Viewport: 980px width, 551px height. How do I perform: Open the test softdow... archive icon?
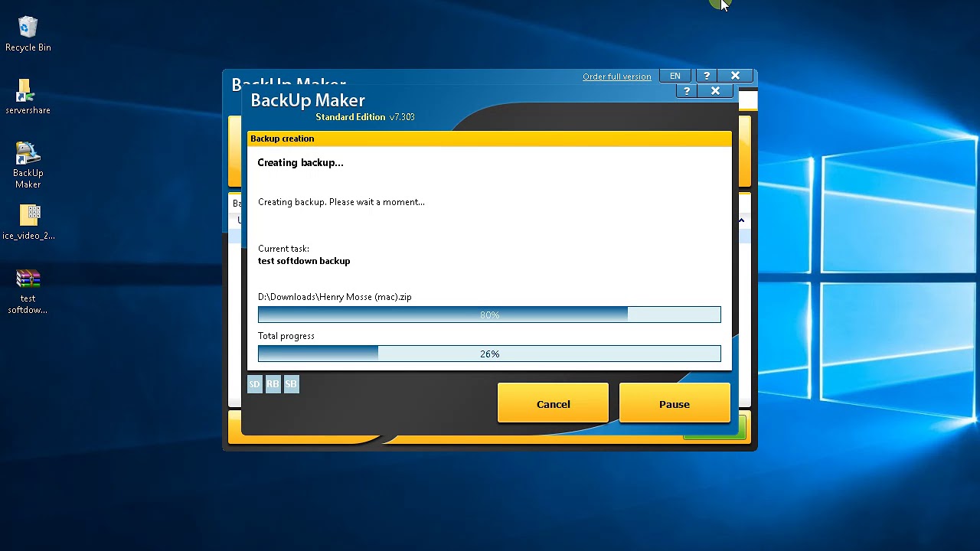coord(28,291)
